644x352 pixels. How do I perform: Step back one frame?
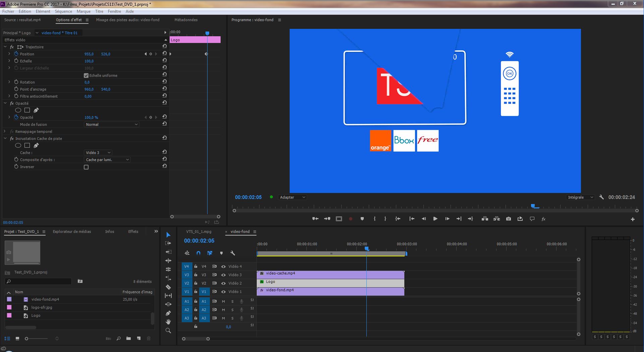424,219
